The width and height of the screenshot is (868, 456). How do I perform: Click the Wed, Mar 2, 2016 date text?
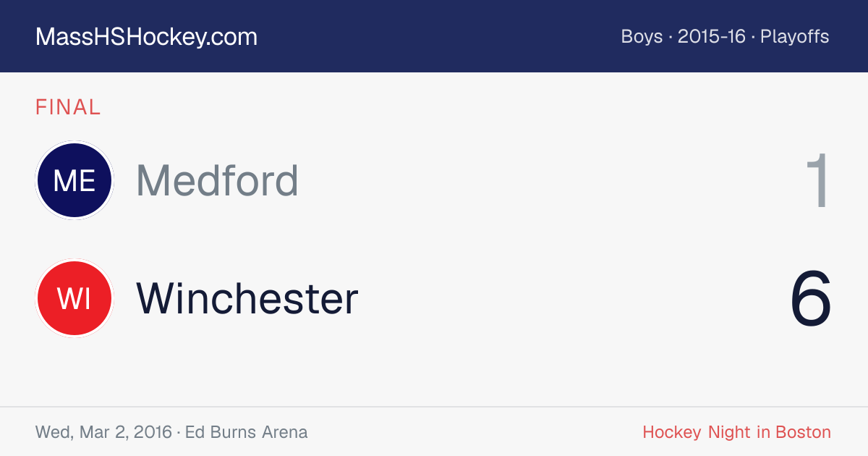[x=103, y=432]
